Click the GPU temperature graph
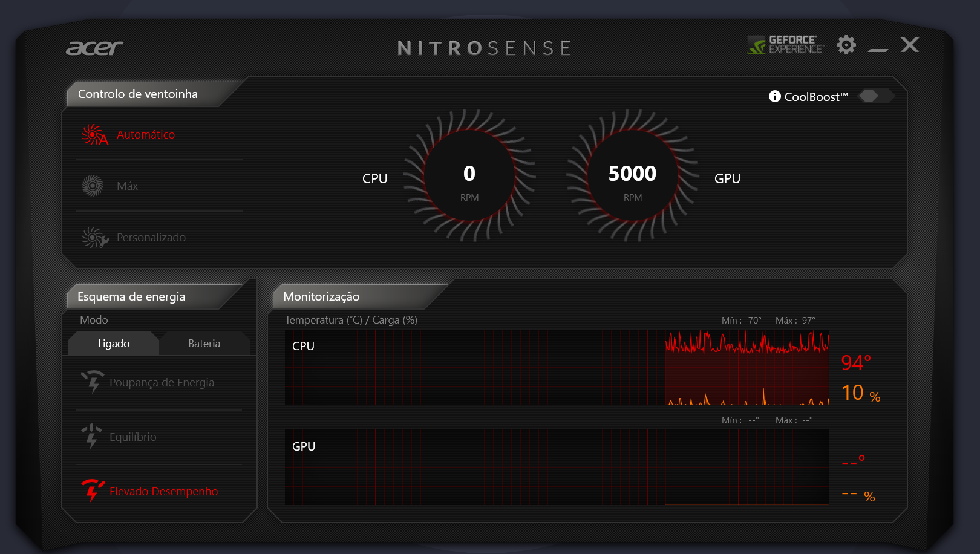 [557, 467]
